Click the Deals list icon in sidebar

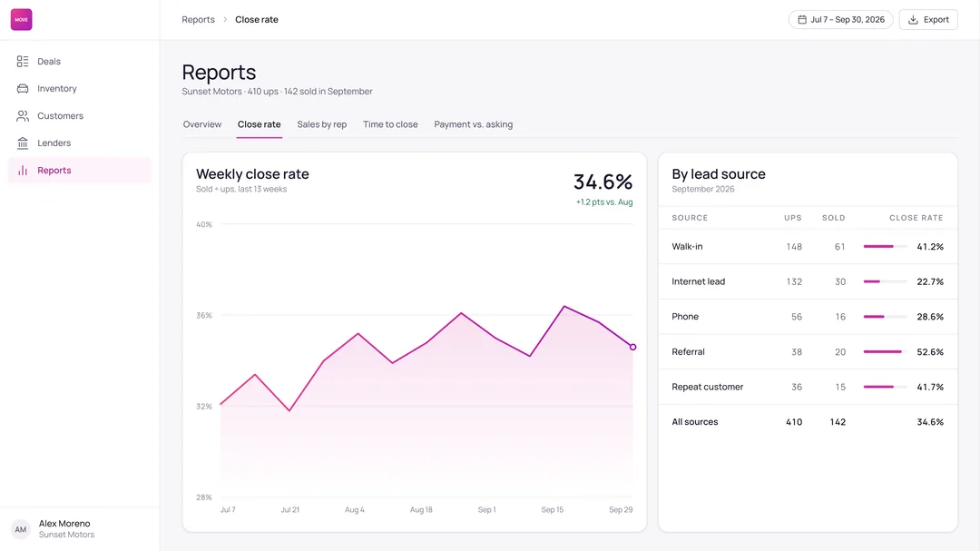point(23,62)
